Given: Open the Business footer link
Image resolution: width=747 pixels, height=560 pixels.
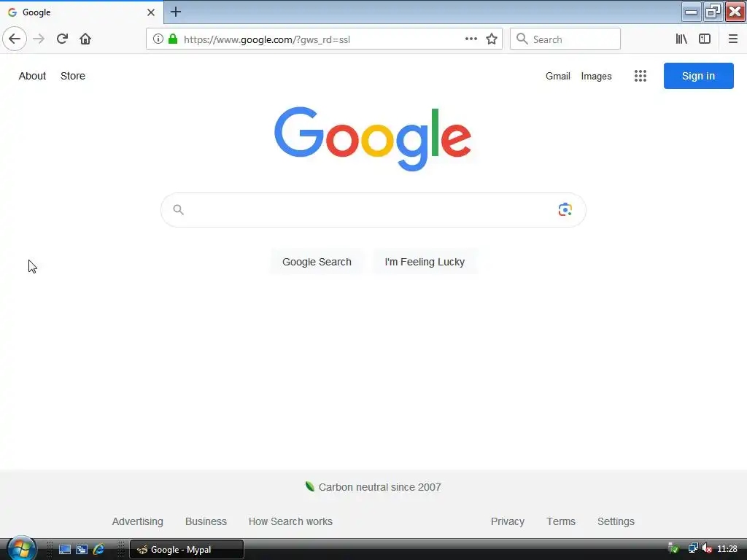Looking at the screenshot, I should (206, 521).
